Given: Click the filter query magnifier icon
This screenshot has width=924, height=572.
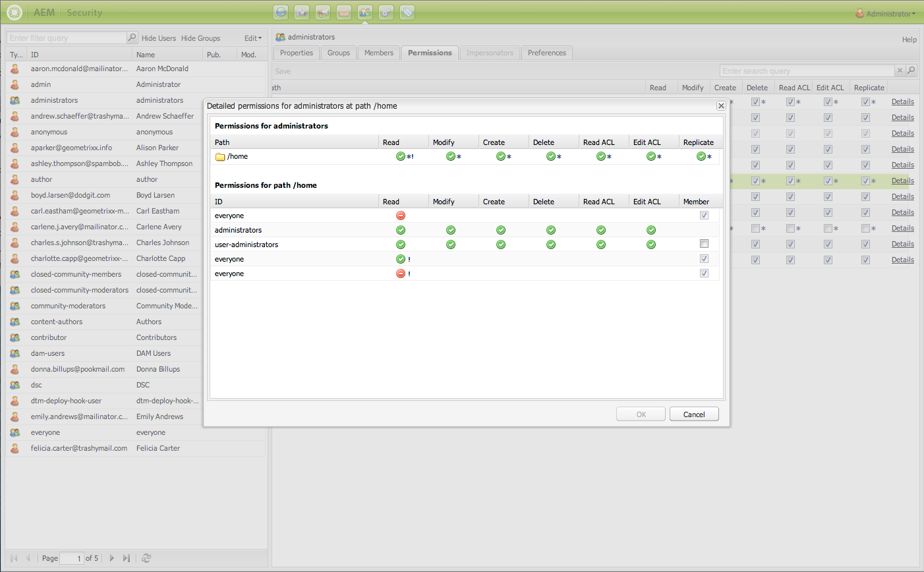Looking at the screenshot, I should tap(132, 38).
